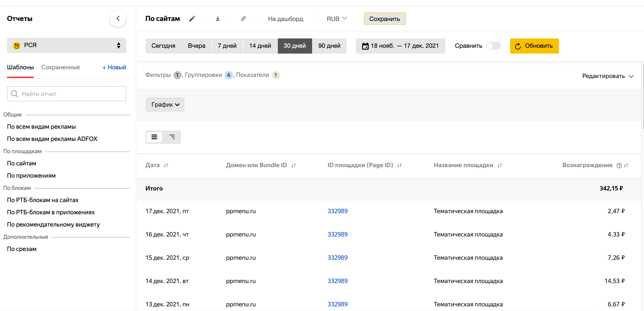The width and height of the screenshot is (644, 311).
Task: Toggle the Сравнить switch
Action: coord(493,46)
